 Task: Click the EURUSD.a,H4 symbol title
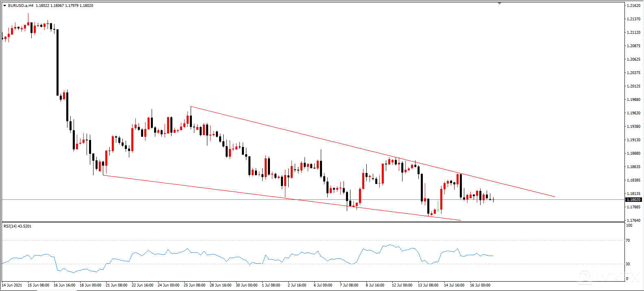point(20,6)
